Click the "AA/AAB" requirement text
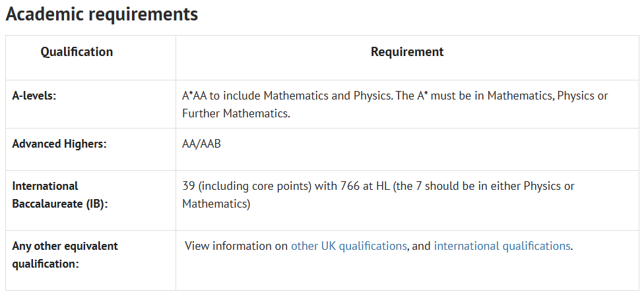Image resolution: width=644 pixels, height=296 pixels. point(201,144)
